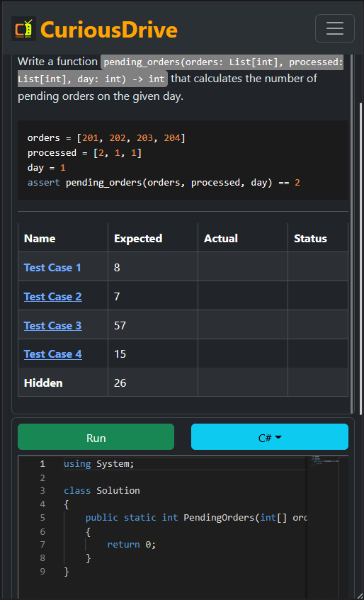Click the 'orders = [201, 202, 203, 204]' example line

(106, 137)
